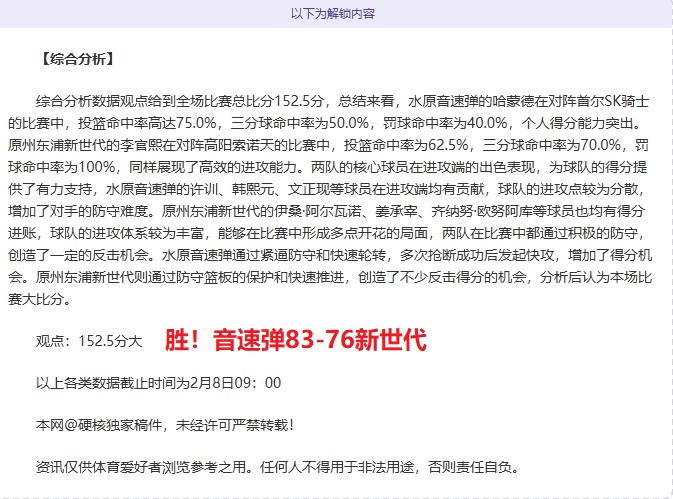Click the 以下为解锁内容 header banner
This screenshot has width=673, height=499.
pos(336,14)
